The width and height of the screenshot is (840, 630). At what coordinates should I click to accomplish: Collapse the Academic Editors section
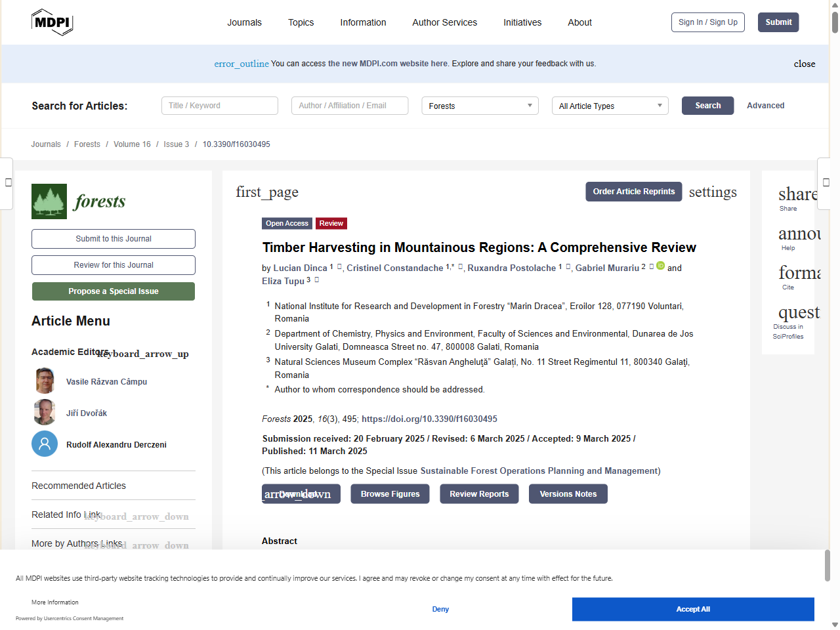[x=143, y=354]
